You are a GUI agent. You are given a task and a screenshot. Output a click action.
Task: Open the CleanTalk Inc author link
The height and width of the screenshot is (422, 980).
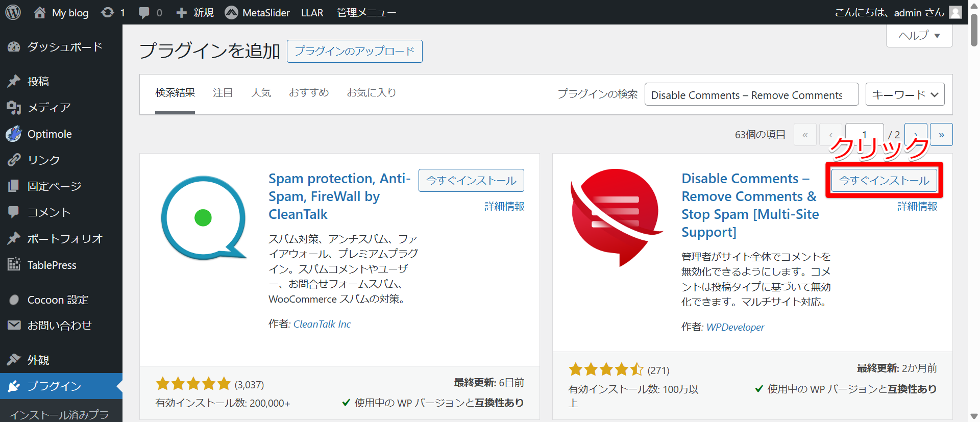pos(322,324)
